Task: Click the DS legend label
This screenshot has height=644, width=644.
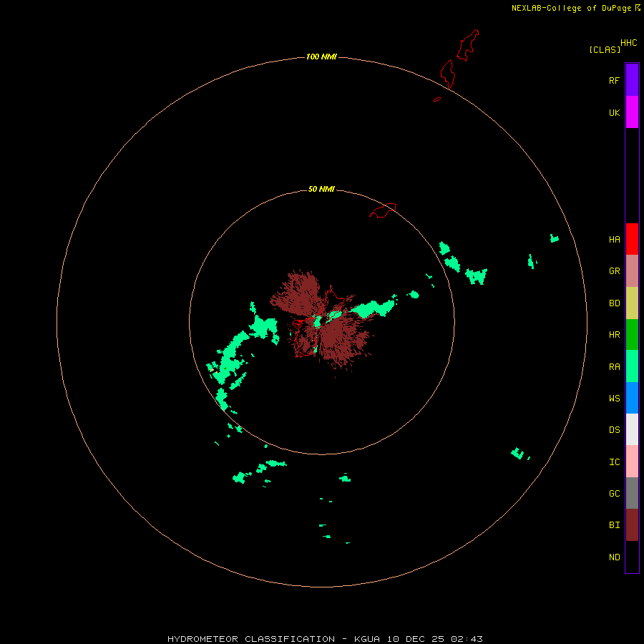Action: pos(614,429)
